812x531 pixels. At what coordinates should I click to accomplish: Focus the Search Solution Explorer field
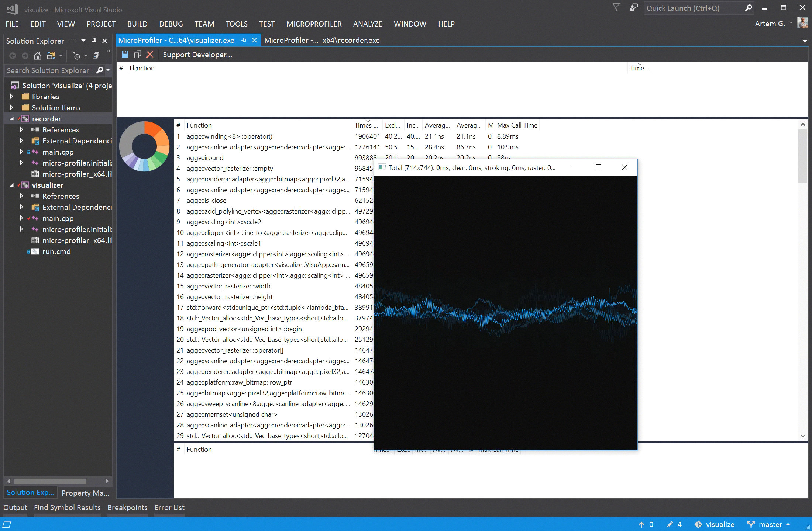49,70
